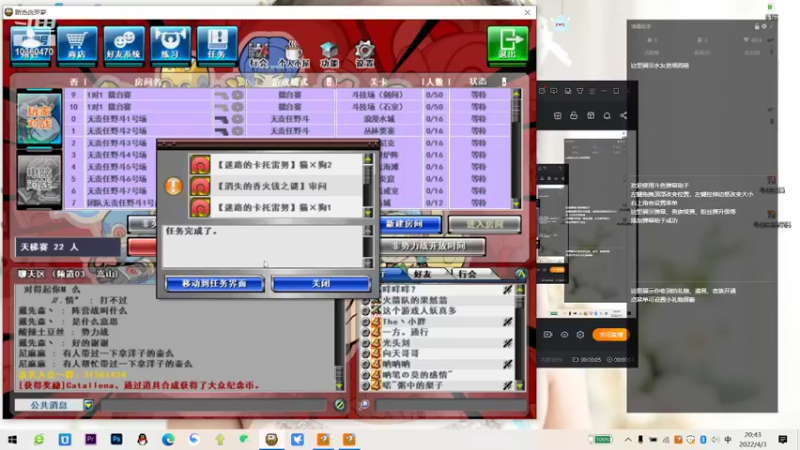Click the bell icon in streaming window
Viewport: 800px width, 450px height.
click(x=607, y=115)
